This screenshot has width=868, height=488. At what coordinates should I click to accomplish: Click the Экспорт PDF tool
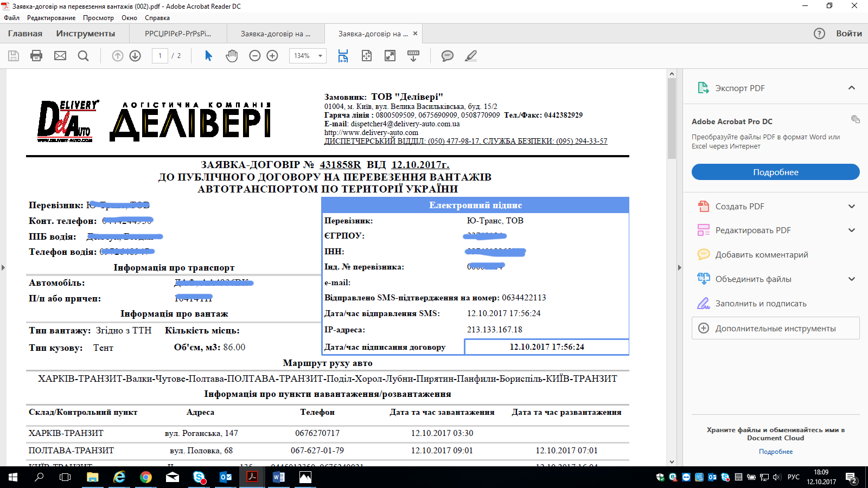tap(740, 88)
